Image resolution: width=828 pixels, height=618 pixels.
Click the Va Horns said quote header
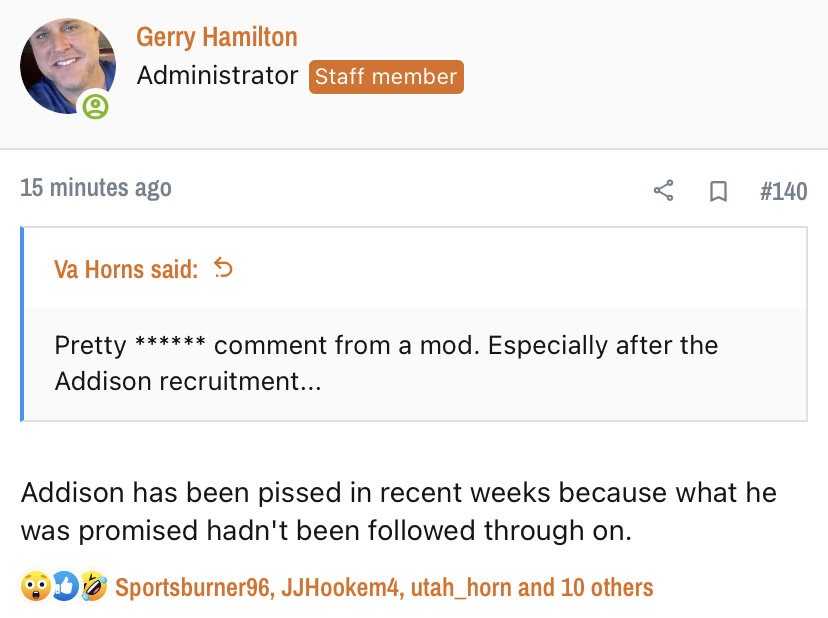tap(126, 269)
